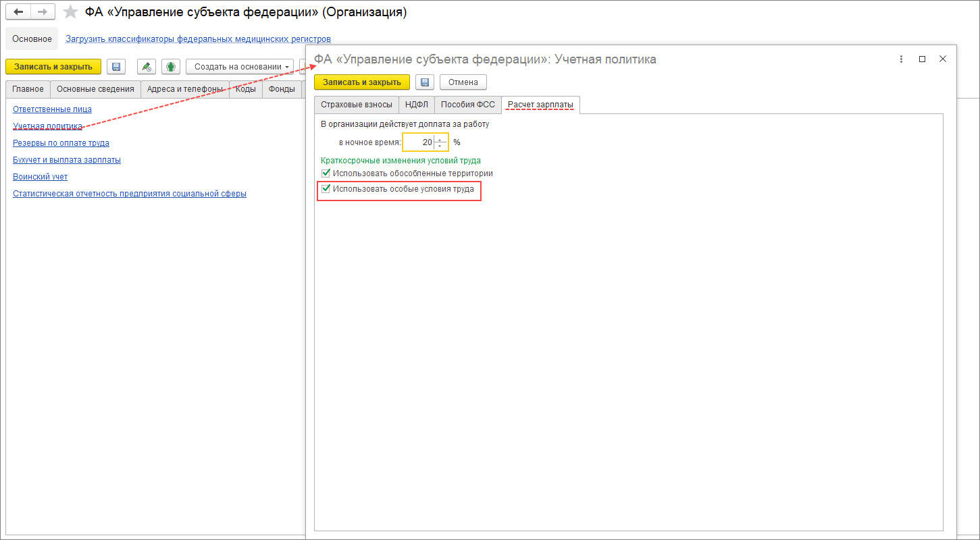The height and width of the screenshot is (540, 980).
Task: Toggle Использовать особые условия труда checkbox
Action: (x=326, y=189)
